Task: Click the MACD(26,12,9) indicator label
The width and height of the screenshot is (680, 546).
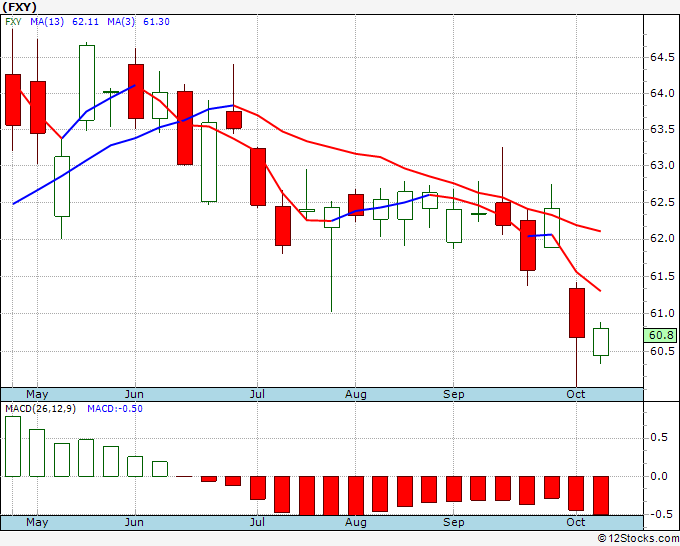Action: point(40,409)
